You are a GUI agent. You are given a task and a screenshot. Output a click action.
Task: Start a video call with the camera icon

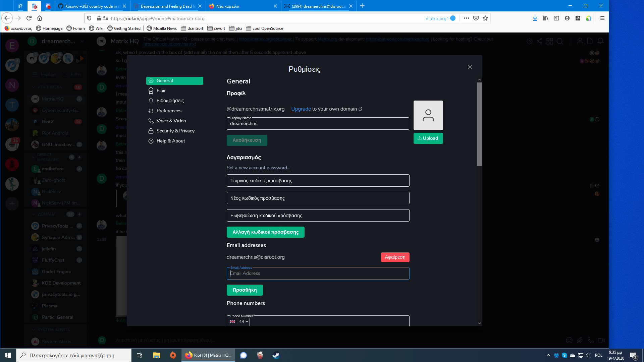pyautogui.click(x=601, y=340)
